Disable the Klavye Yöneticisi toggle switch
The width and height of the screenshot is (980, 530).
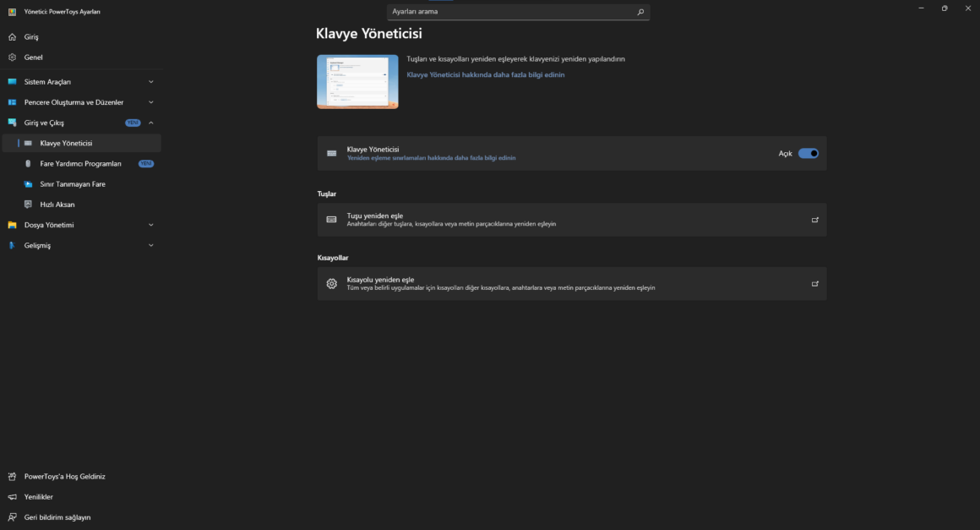pos(808,154)
